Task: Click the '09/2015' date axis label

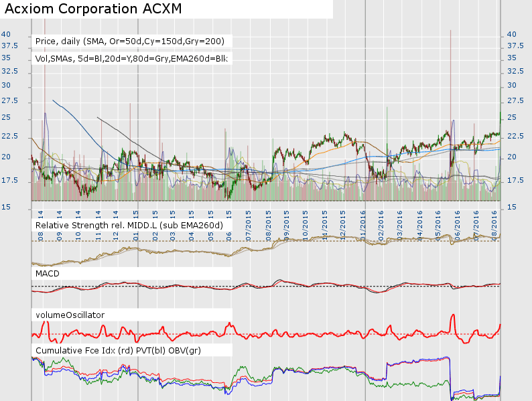Action: pos(287,226)
